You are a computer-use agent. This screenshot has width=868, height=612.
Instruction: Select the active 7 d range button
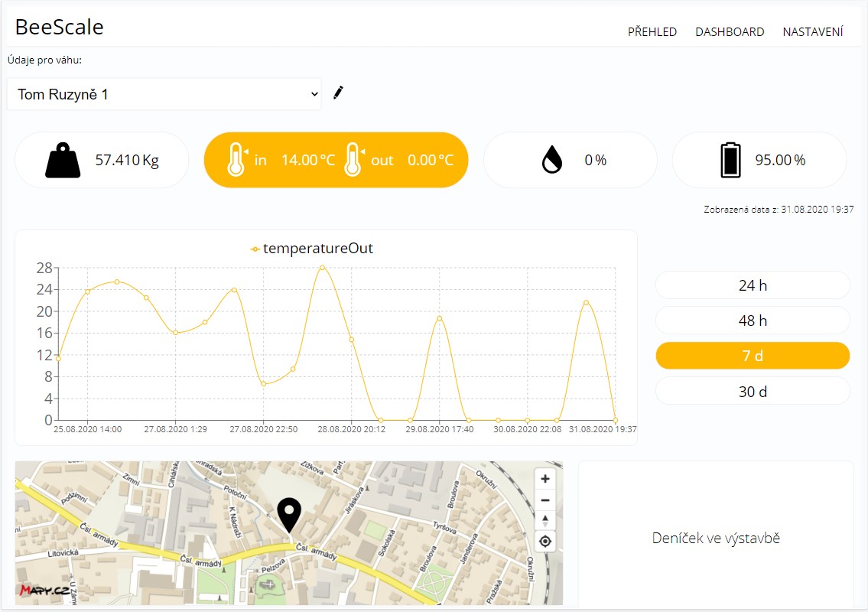coord(753,356)
